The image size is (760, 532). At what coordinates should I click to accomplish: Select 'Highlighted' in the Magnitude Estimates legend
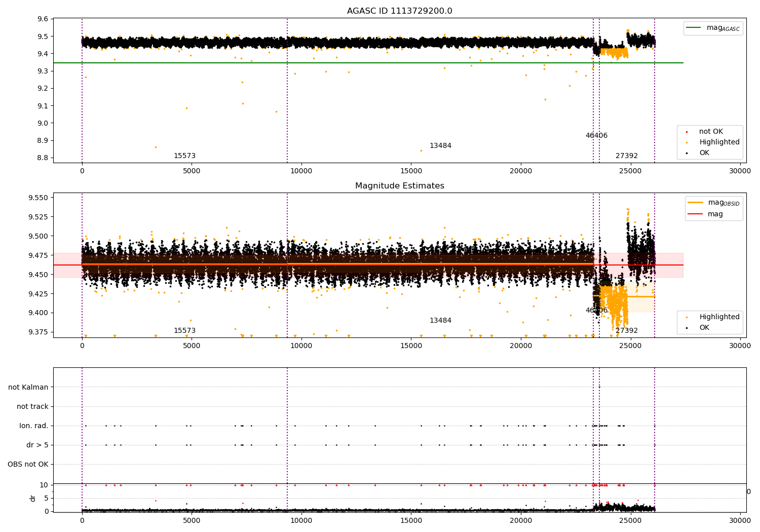point(713,317)
